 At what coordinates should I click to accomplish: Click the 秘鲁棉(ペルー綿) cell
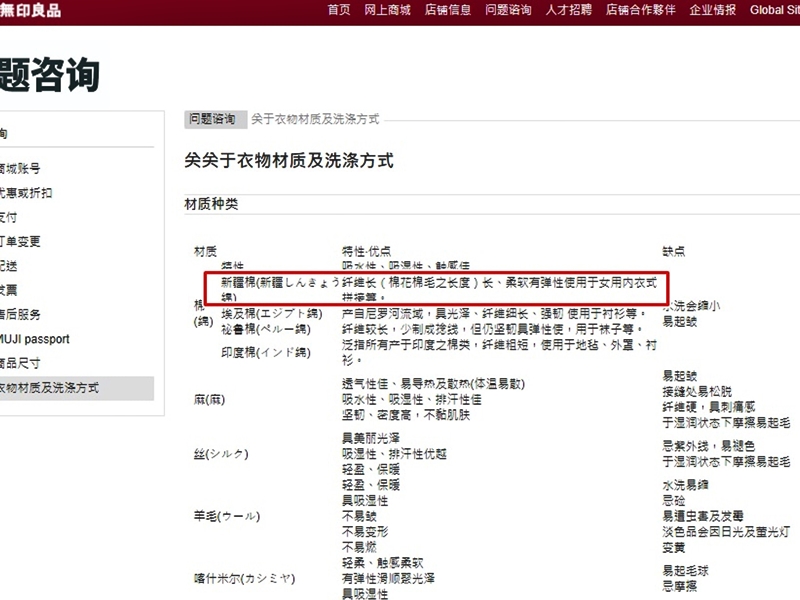click(266, 330)
